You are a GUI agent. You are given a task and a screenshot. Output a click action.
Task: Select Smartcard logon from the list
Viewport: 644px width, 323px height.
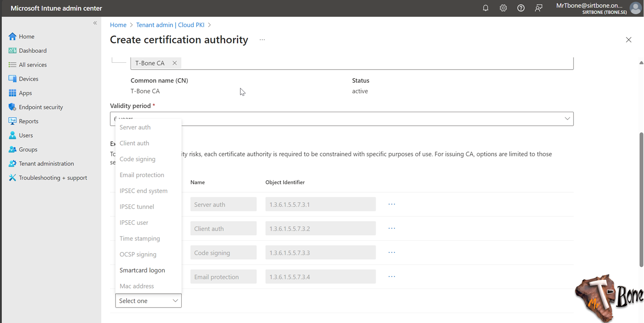point(142,270)
